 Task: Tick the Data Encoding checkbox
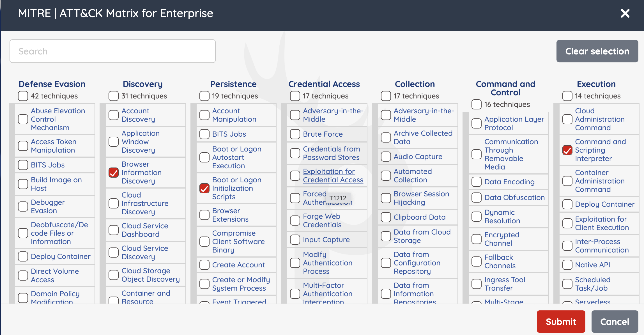point(477,182)
